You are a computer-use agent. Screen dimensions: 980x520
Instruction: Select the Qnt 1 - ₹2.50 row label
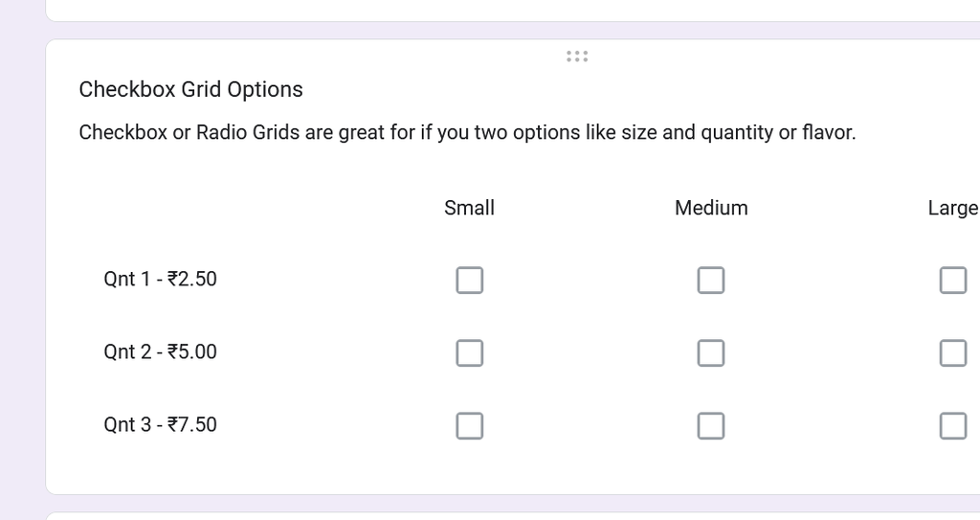coord(160,280)
